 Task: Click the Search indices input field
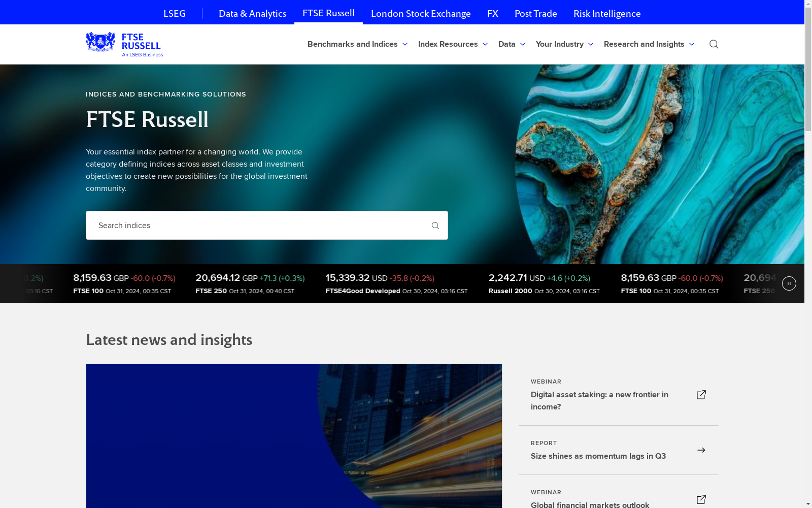coord(267,226)
